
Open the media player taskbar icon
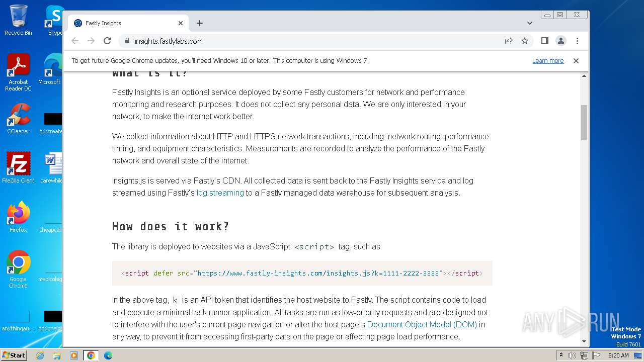click(x=74, y=355)
